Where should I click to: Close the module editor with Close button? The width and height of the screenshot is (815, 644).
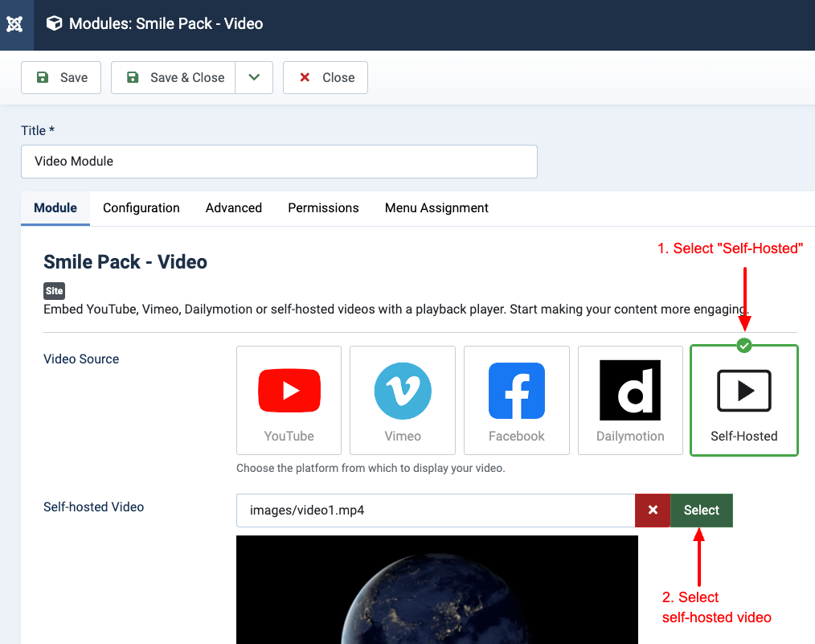point(326,77)
